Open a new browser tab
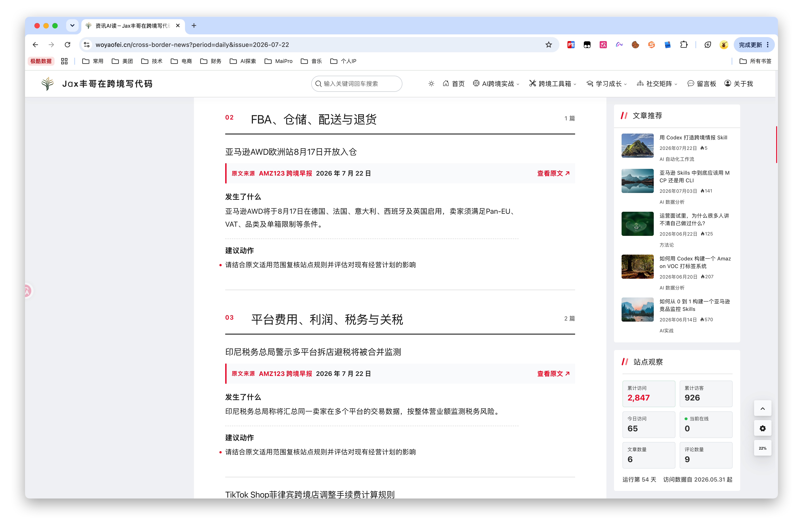 [194, 26]
